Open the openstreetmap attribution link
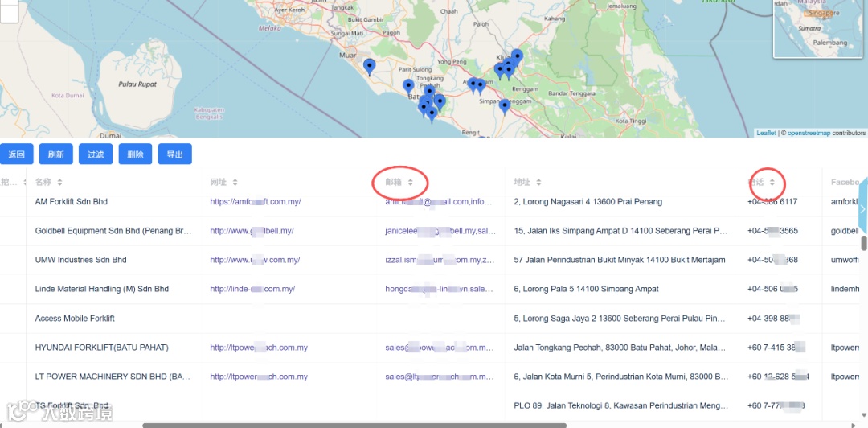This screenshot has width=868, height=428. [809, 133]
